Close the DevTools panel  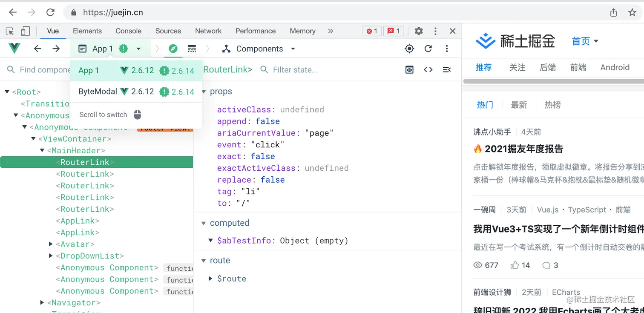pyautogui.click(x=452, y=31)
